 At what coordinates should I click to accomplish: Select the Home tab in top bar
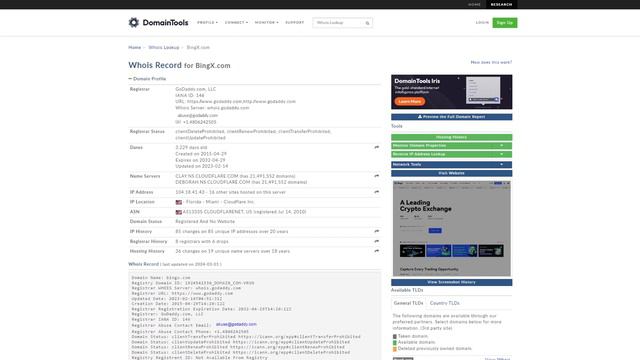[474, 4]
